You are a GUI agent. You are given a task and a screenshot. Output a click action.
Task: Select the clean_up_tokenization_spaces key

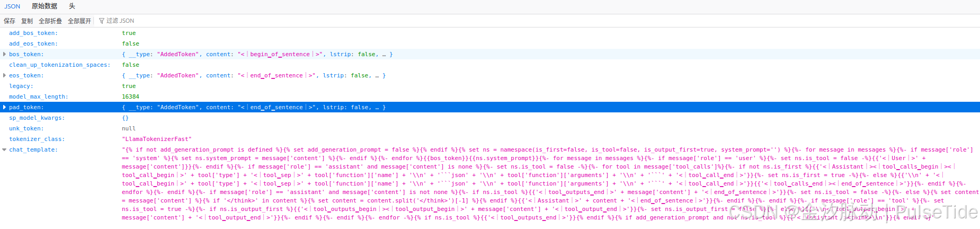click(x=60, y=65)
